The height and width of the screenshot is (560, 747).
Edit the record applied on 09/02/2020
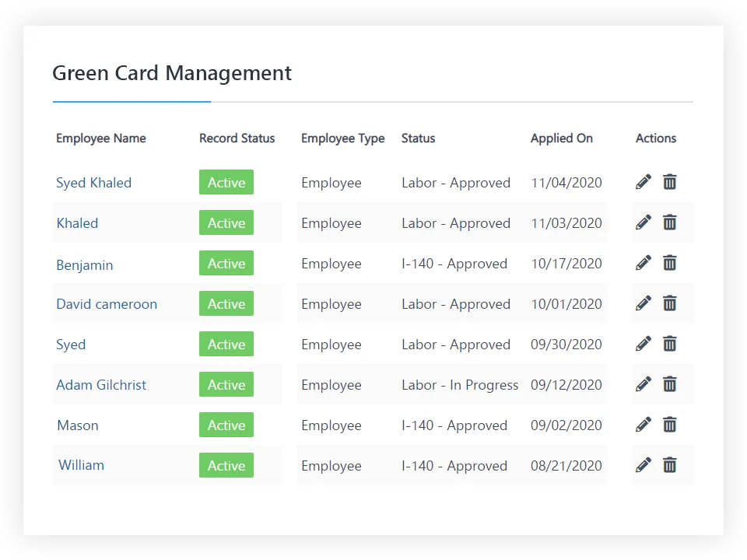(x=644, y=425)
